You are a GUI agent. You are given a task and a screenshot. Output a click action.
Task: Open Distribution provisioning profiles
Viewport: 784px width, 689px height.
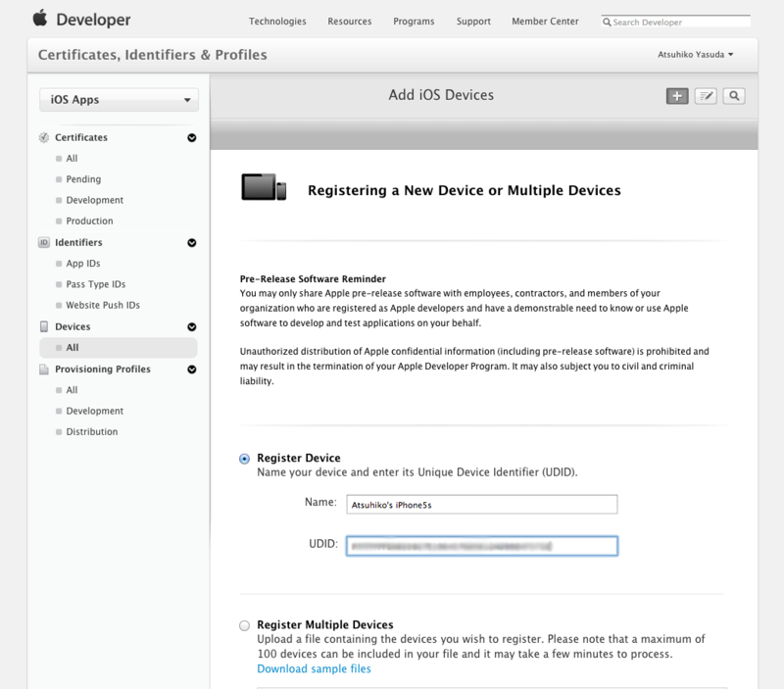(91, 431)
